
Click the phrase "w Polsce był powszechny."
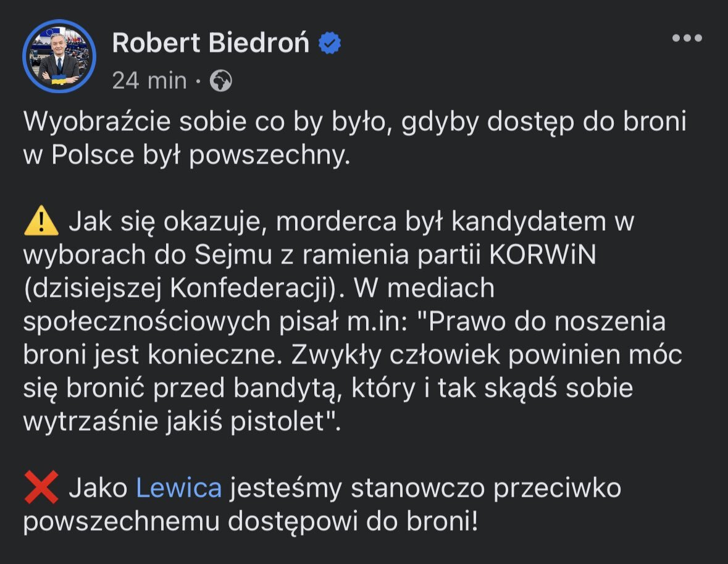186,156
